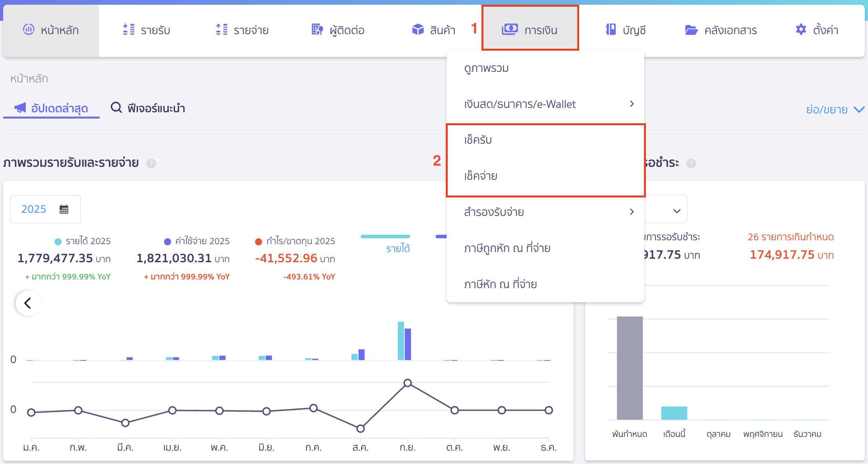Click the รายได้ chart filter link

coord(398,248)
